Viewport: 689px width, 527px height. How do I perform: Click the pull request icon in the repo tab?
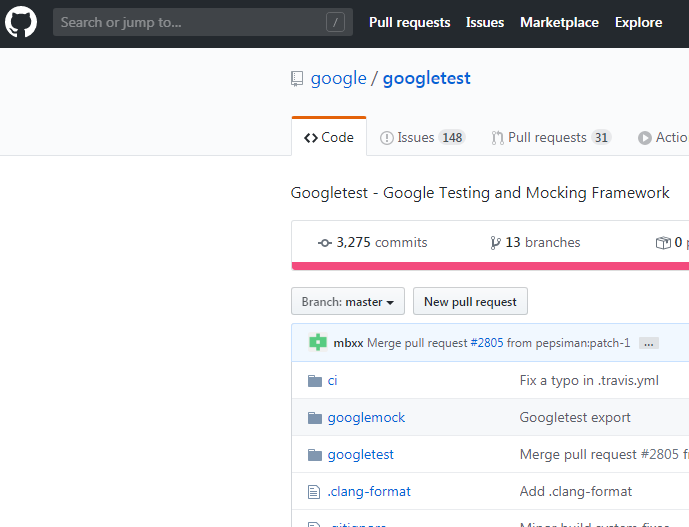click(x=497, y=138)
